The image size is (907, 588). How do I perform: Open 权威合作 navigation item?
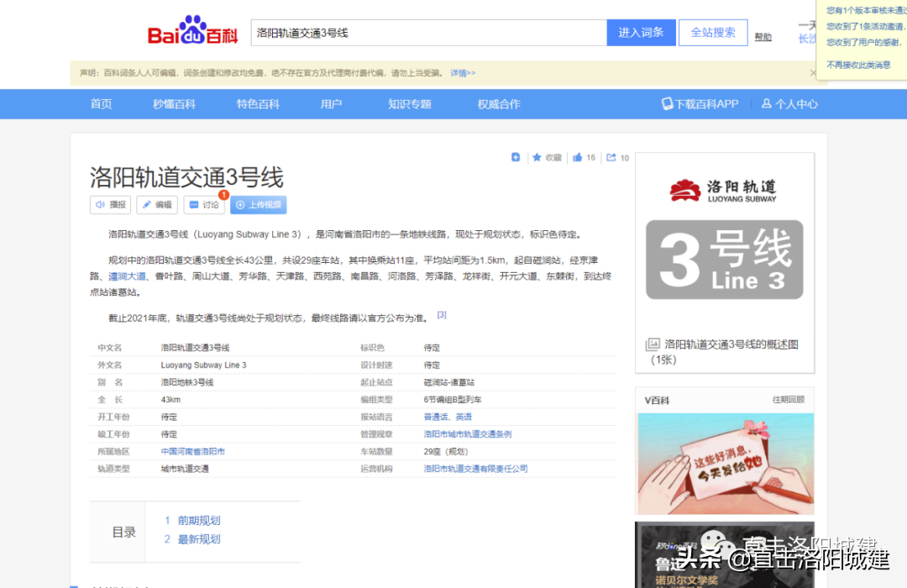499,104
